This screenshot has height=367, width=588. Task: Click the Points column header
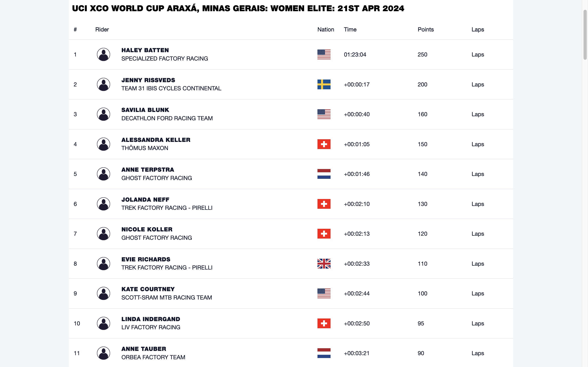(425, 30)
